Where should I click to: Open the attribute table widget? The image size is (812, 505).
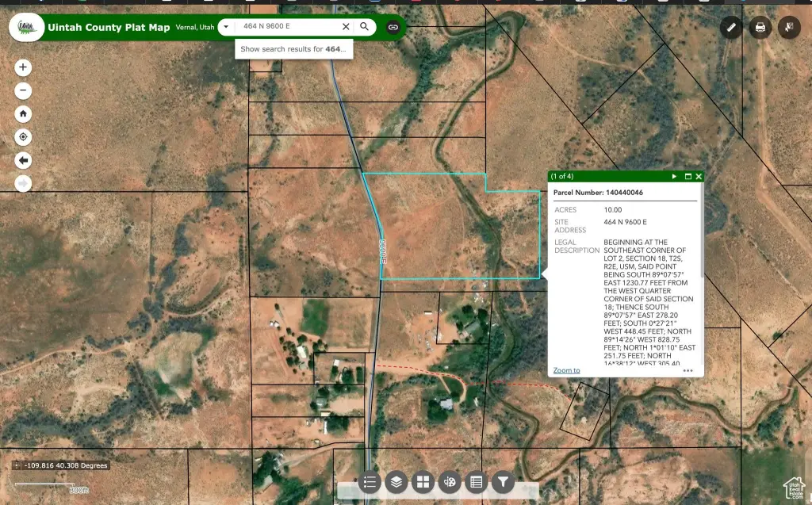tap(477, 481)
